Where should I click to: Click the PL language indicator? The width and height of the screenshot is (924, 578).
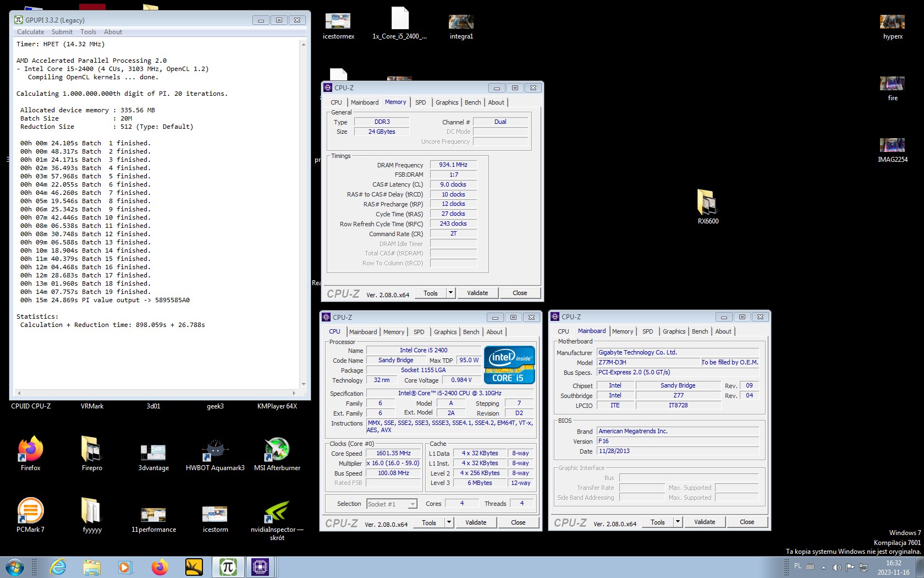(798, 566)
